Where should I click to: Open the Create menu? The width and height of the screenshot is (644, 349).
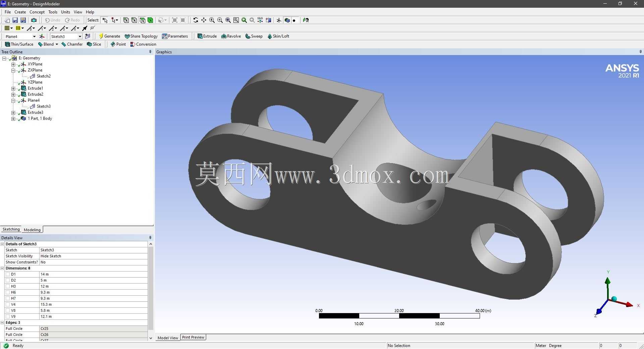coord(20,12)
